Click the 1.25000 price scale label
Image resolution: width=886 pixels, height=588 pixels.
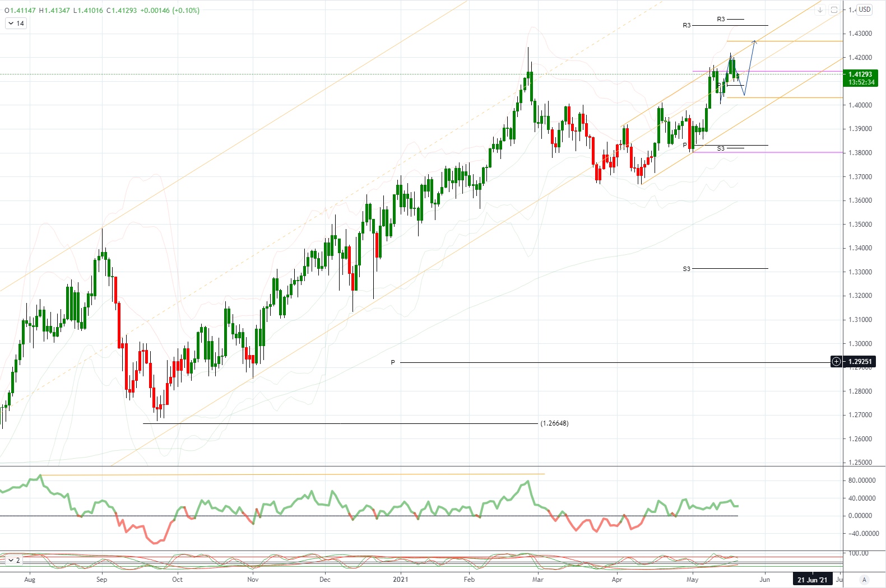(x=860, y=463)
